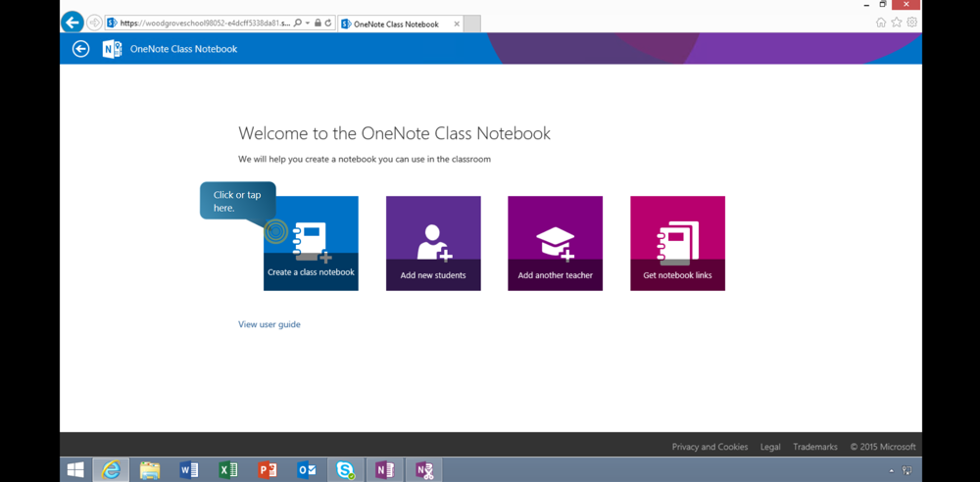Open the Add new students tile
Viewport: 980px width, 482px height.
[x=432, y=243]
